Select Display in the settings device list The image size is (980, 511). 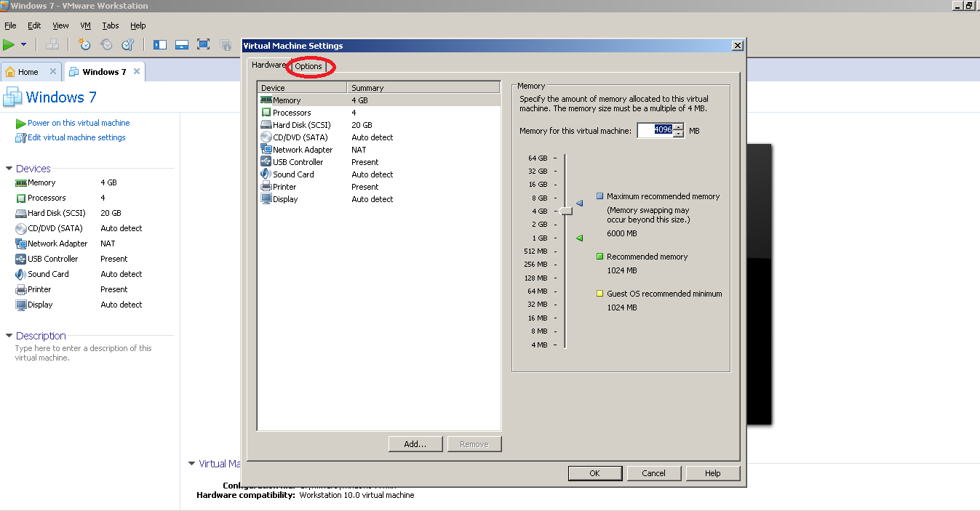379,199
